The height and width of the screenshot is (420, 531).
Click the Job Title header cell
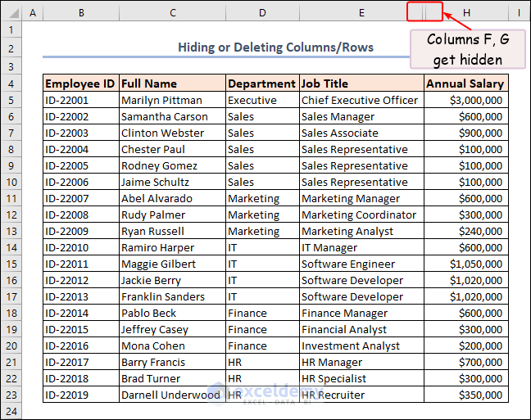tap(361, 84)
